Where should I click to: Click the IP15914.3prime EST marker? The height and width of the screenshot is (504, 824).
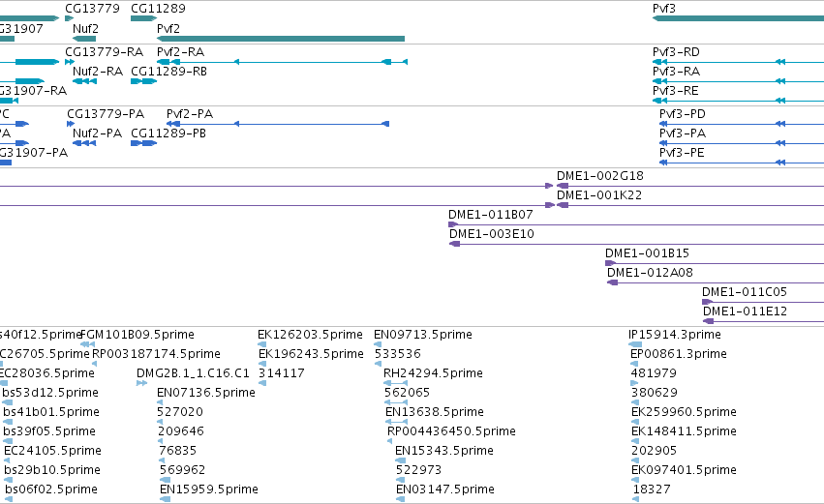pos(635,344)
